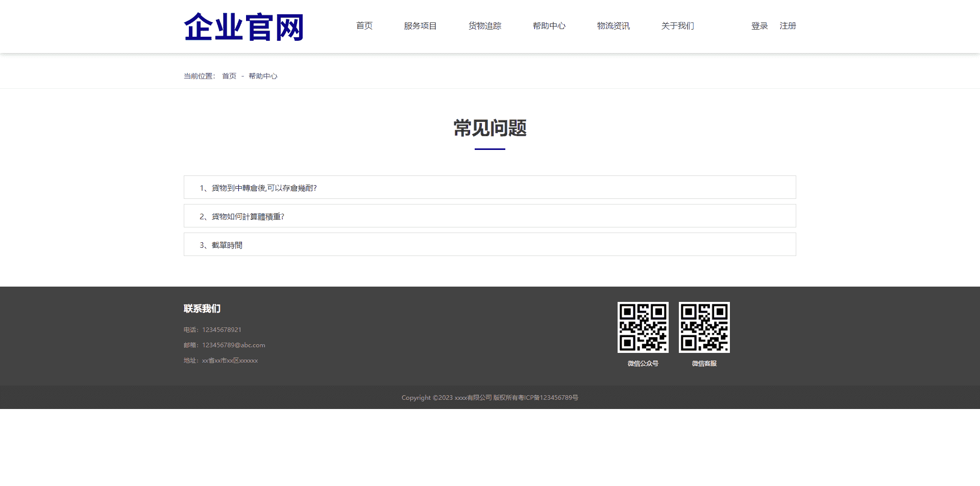The width and height of the screenshot is (980, 486).
Task: Click the email 123456789@abc.com
Action: pos(234,345)
